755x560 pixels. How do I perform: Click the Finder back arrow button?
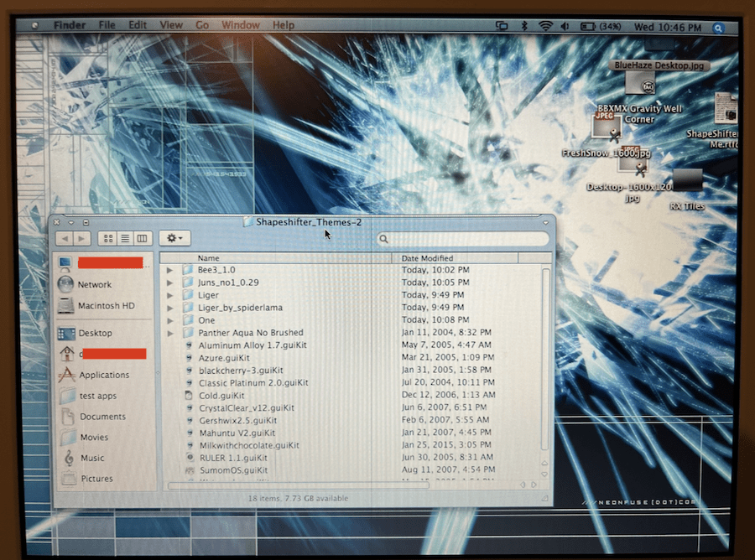point(65,238)
